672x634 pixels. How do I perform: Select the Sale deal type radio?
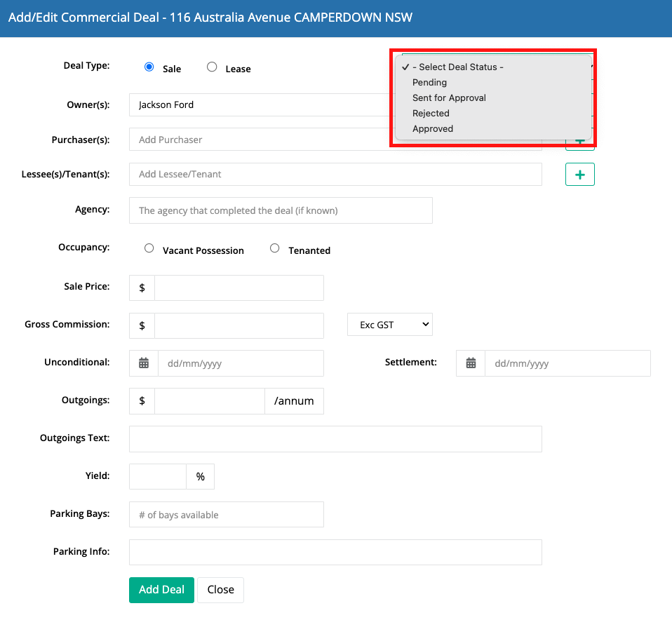click(x=149, y=67)
